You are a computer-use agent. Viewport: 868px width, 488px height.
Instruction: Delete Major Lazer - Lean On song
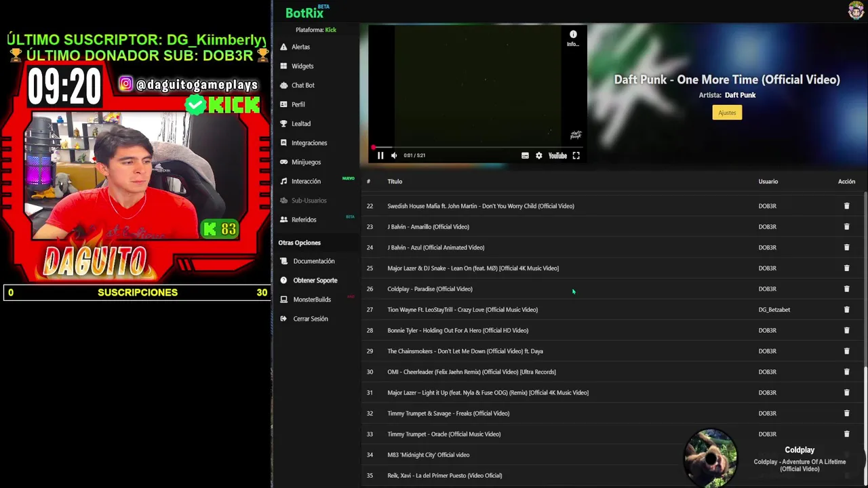tap(846, 268)
